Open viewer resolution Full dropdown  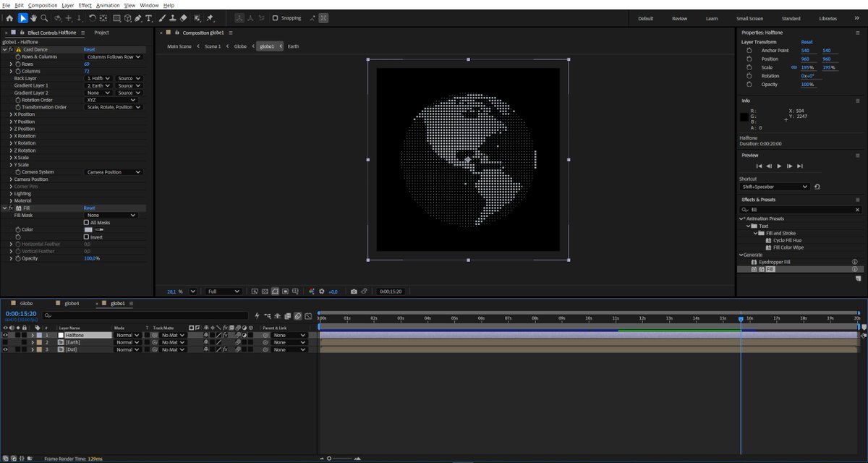[x=224, y=292]
